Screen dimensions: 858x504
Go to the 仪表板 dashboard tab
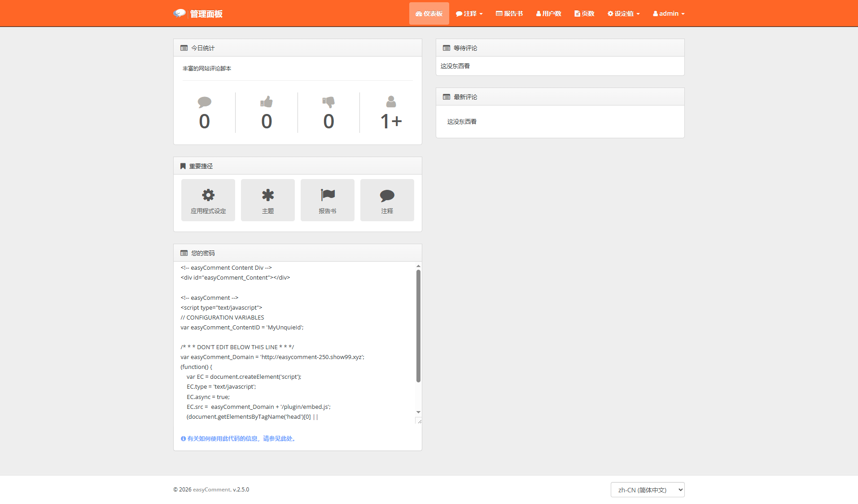(429, 13)
